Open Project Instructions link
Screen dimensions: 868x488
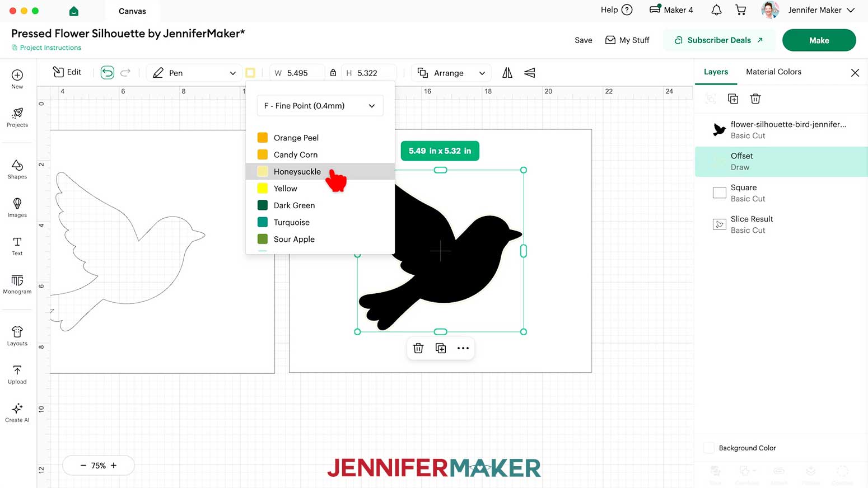[46, 48]
